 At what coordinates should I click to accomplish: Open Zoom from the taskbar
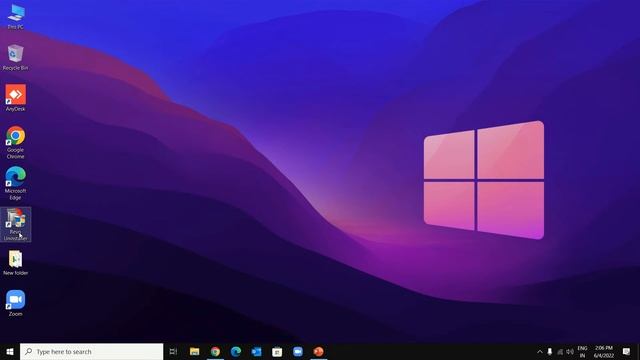(298, 351)
